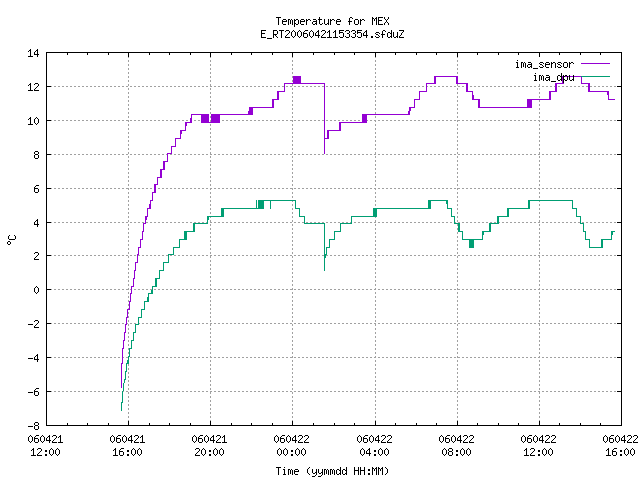Select the y-axis tick label '2'
This screenshot has width=640, height=480.
(x=37, y=256)
